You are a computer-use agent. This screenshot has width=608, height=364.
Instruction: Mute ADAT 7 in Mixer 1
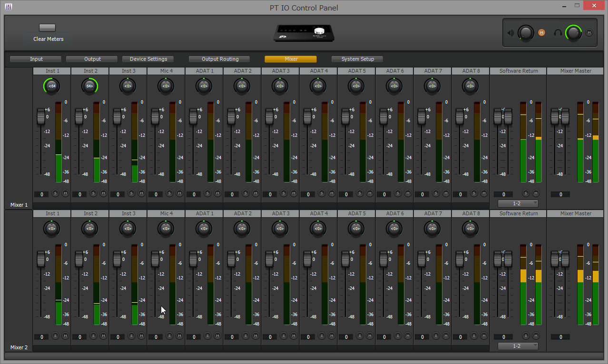coord(446,193)
